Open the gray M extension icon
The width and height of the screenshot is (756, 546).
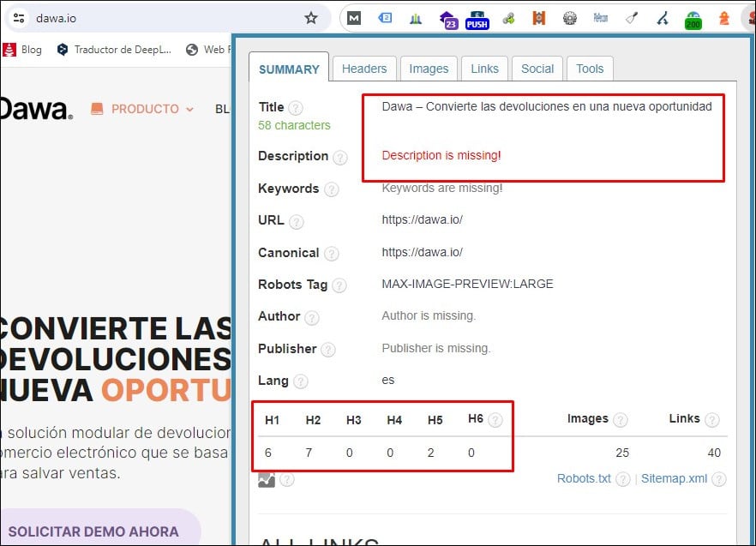354,18
